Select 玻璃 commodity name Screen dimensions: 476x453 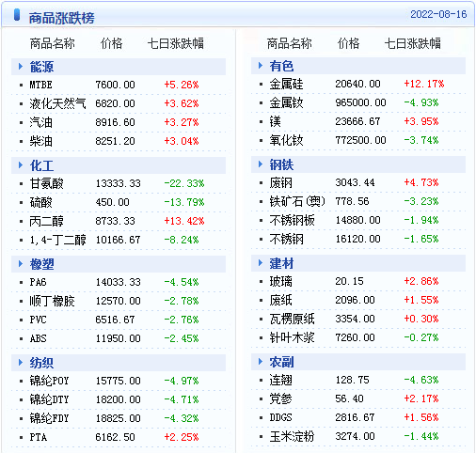pos(280,281)
